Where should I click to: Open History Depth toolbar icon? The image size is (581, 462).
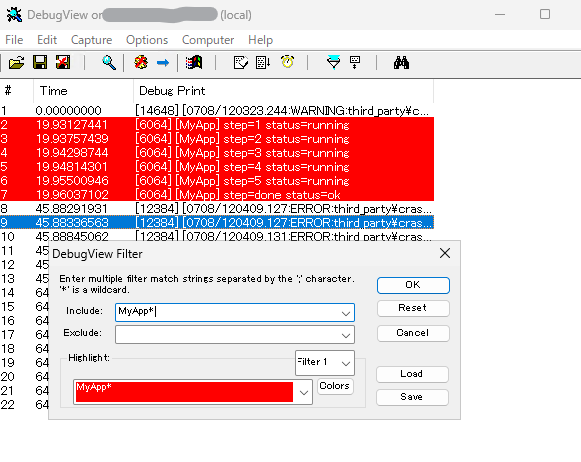click(355, 62)
